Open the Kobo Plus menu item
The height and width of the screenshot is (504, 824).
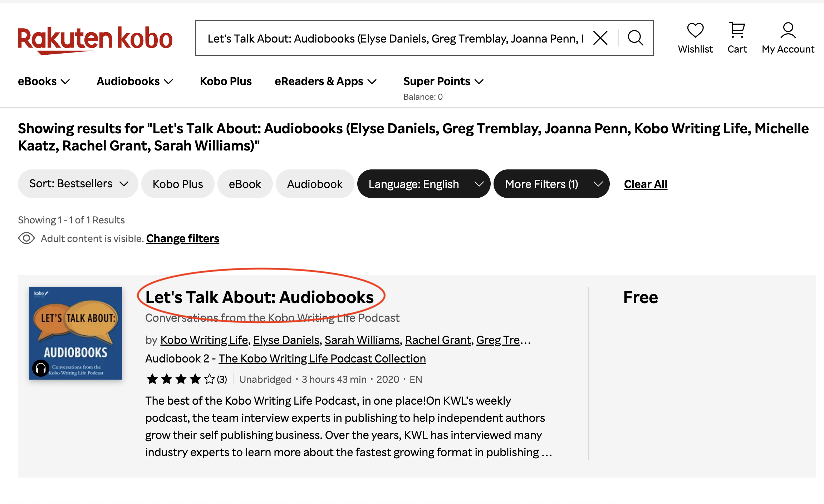[226, 81]
